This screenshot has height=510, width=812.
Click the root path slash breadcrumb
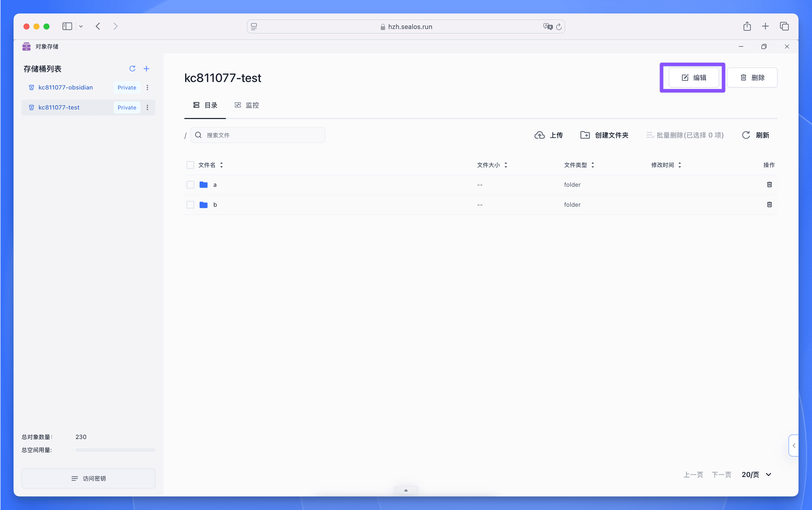185,136
